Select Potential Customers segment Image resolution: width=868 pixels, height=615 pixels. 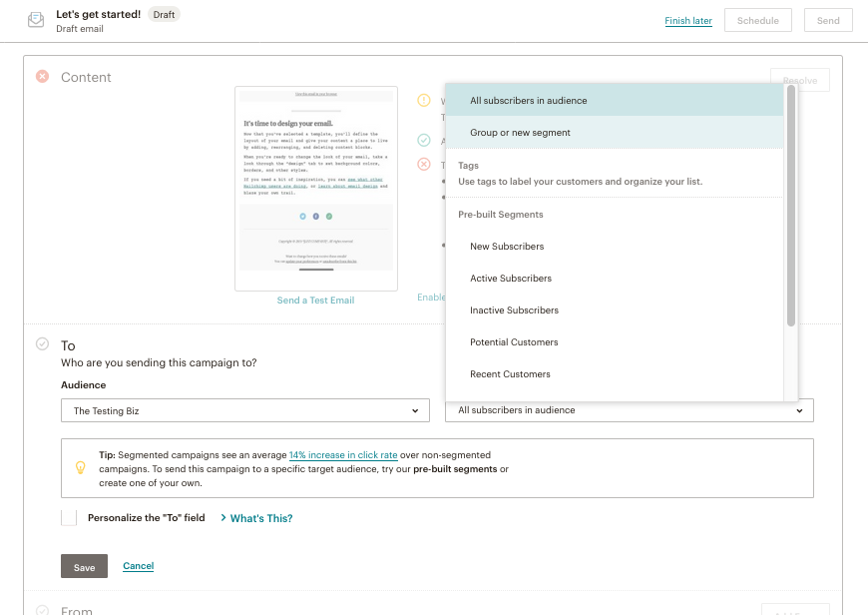[x=615, y=342]
